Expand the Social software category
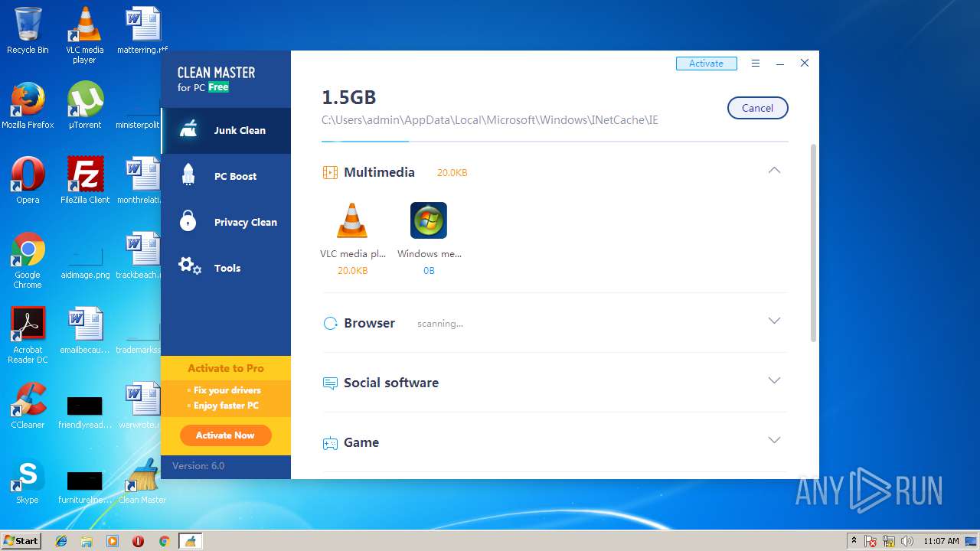Screen dimensions: 980x551 [774, 380]
